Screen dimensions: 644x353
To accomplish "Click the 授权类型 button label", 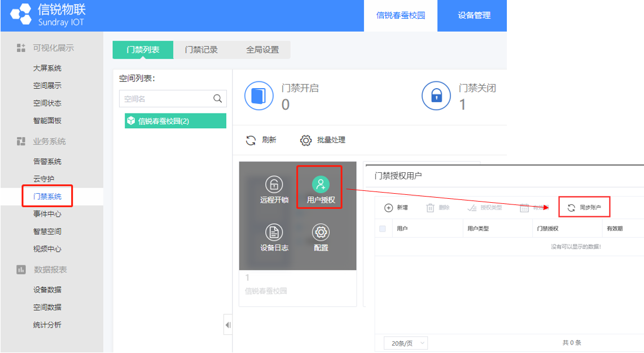I will click(491, 208).
